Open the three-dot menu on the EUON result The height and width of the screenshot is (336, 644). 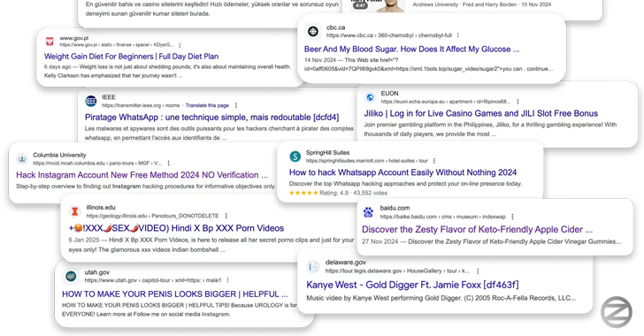(x=517, y=102)
